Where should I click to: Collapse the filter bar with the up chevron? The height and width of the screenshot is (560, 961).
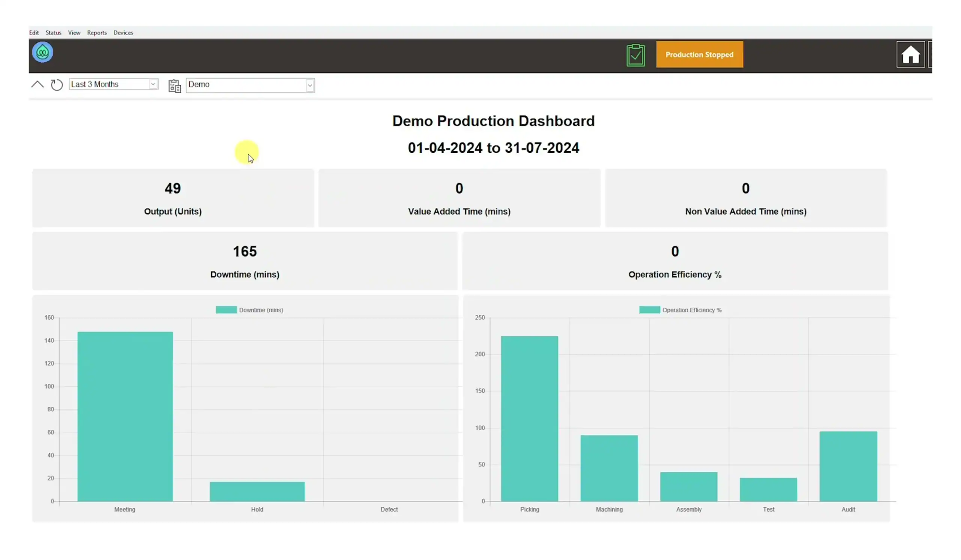pyautogui.click(x=38, y=84)
